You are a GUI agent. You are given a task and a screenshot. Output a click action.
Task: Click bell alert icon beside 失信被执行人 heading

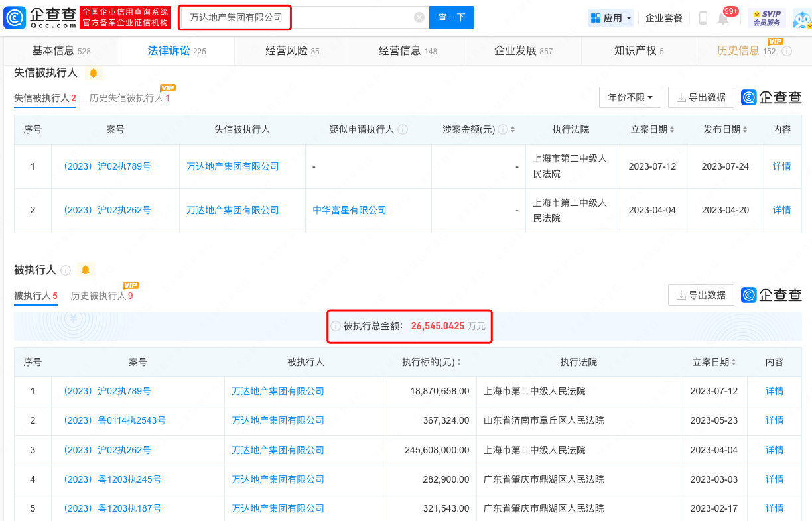click(94, 73)
